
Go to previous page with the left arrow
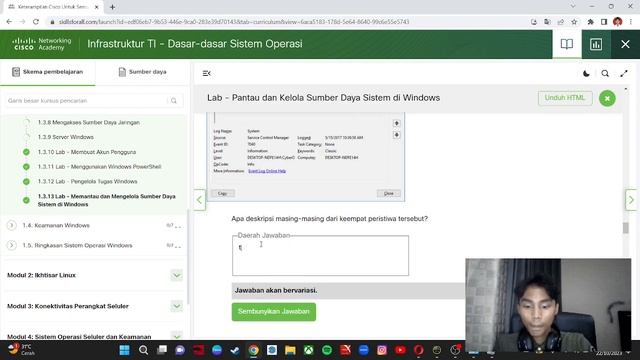[x=199, y=200]
